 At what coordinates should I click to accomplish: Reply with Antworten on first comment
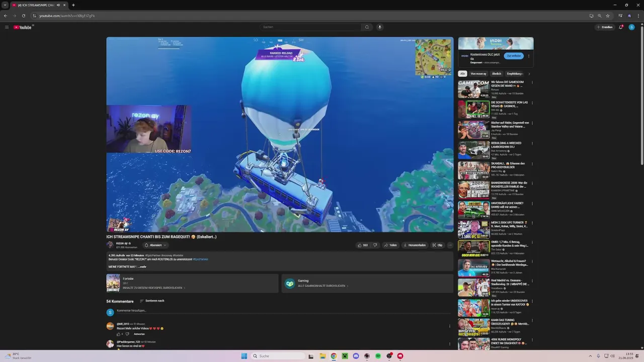pos(139,334)
